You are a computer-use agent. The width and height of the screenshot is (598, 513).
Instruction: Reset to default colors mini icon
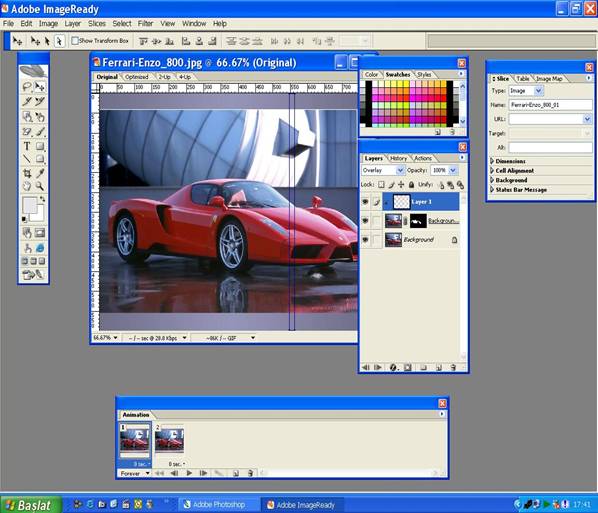(24, 219)
